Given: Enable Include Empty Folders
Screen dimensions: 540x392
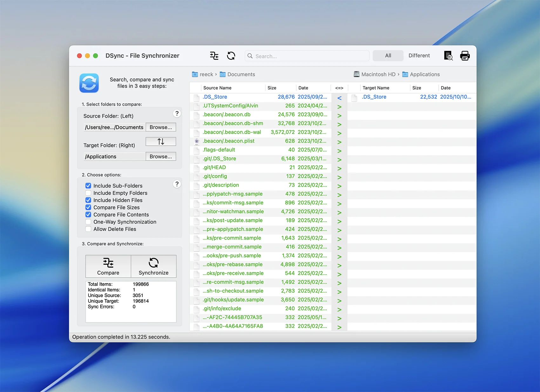Looking at the screenshot, I should [x=88, y=193].
